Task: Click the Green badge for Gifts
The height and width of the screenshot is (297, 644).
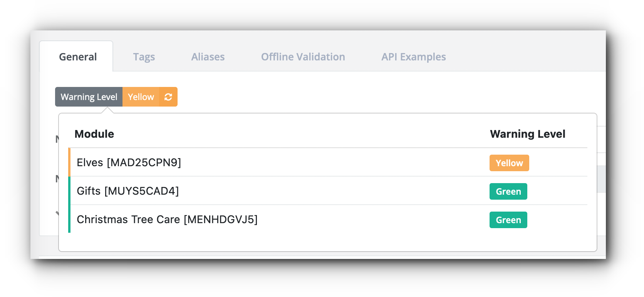Action: coord(508,192)
